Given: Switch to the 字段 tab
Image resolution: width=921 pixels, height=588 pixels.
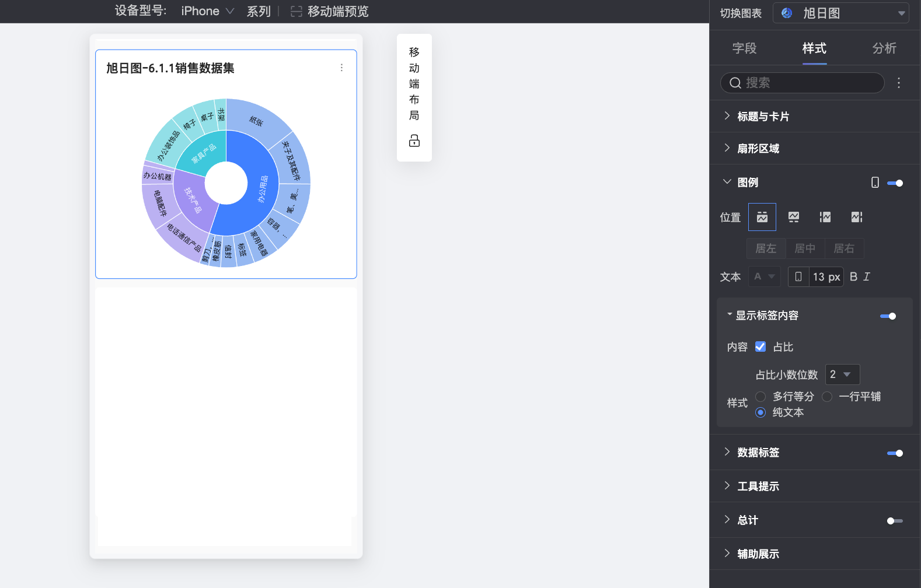Looking at the screenshot, I should pos(745,48).
